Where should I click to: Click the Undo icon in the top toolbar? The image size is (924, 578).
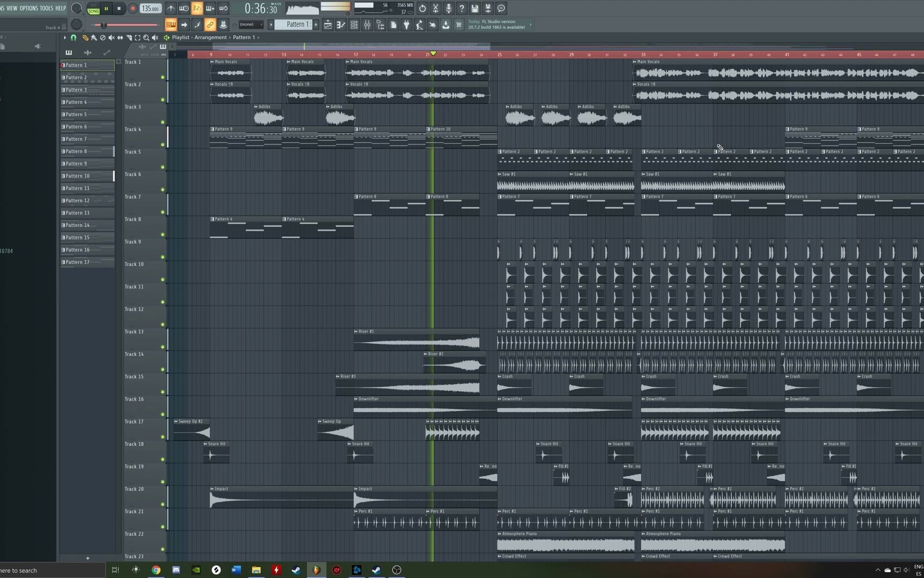point(422,9)
